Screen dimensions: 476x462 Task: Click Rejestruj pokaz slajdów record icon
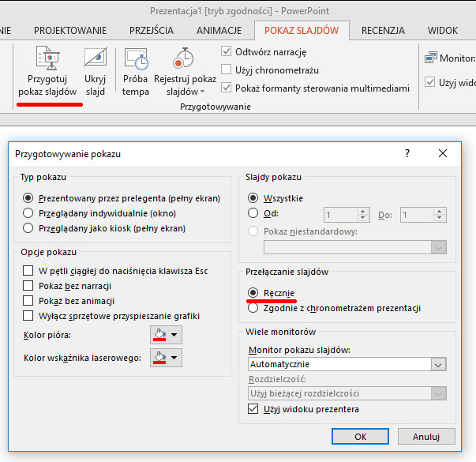click(x=183, y=58)
